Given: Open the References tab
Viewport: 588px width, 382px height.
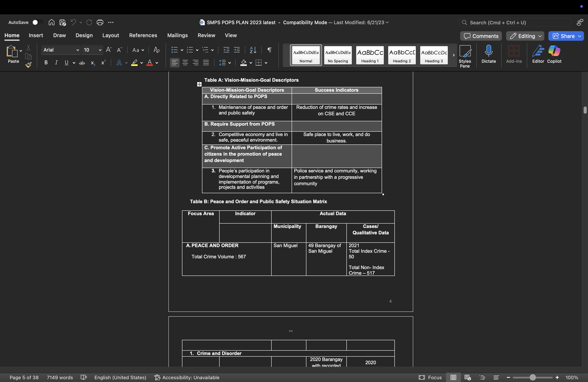Looking at the screenshot, I should tap(143, 35).
